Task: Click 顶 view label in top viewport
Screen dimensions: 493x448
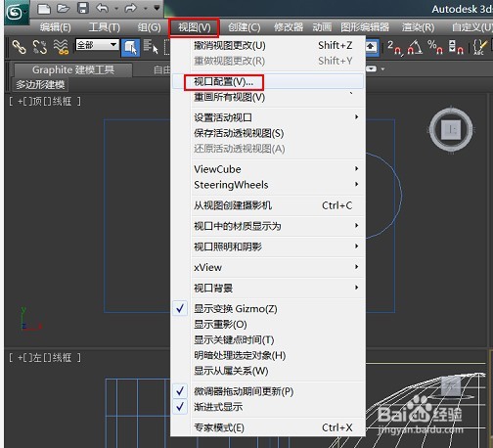Action: pyautogui.click(x=37, y=102)
